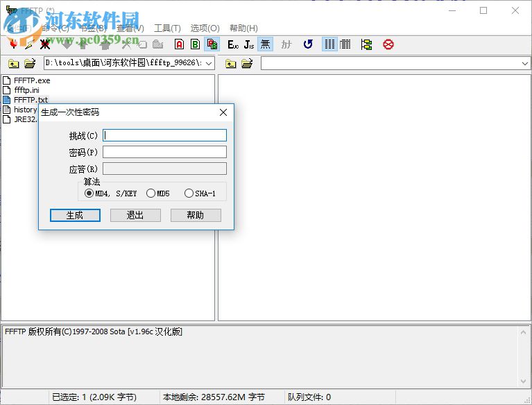Switch to details view icon
Viewport: 532px width, 405px height.
[345, 44]
